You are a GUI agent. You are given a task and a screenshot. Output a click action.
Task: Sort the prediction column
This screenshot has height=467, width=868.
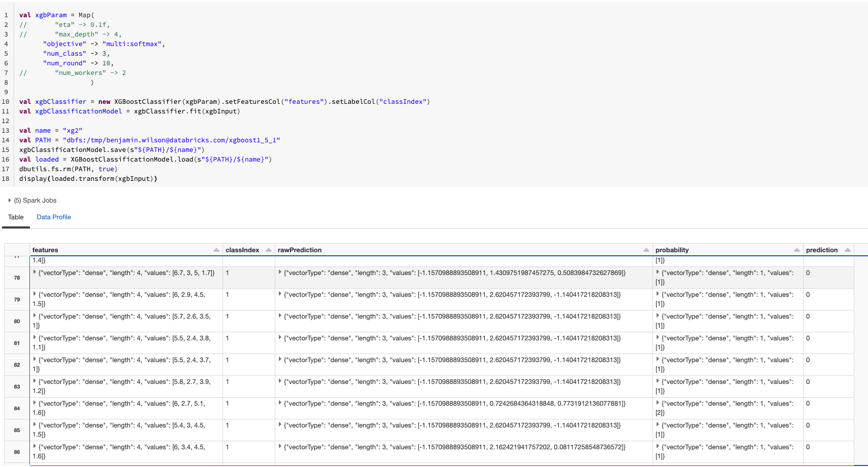(x=848, y=249)
